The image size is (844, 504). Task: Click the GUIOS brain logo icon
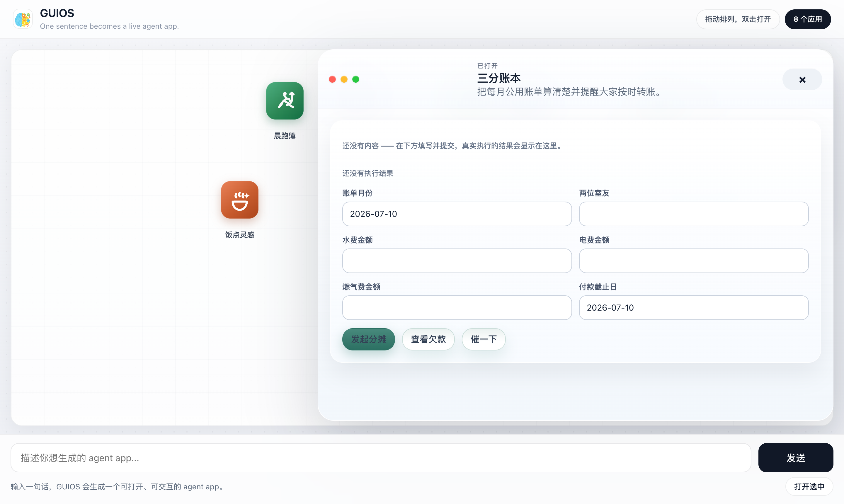23,19
